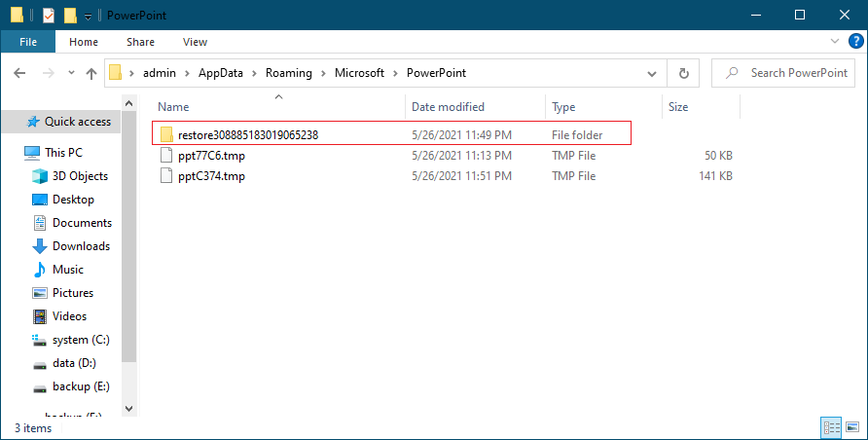Click navigation pane scroll up arrow
The width and height of the screenshot is (868, 440).
129,103
